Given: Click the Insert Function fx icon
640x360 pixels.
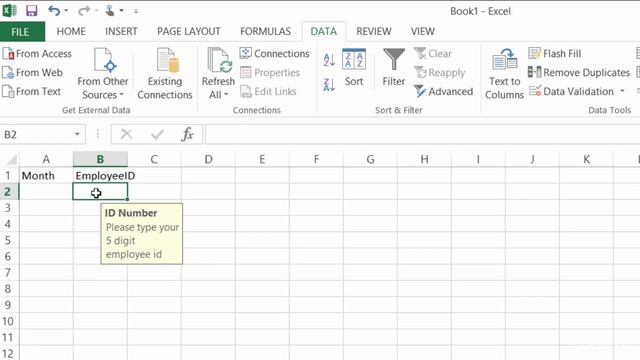Looking at the screenshot, I should tap(187, 134).
